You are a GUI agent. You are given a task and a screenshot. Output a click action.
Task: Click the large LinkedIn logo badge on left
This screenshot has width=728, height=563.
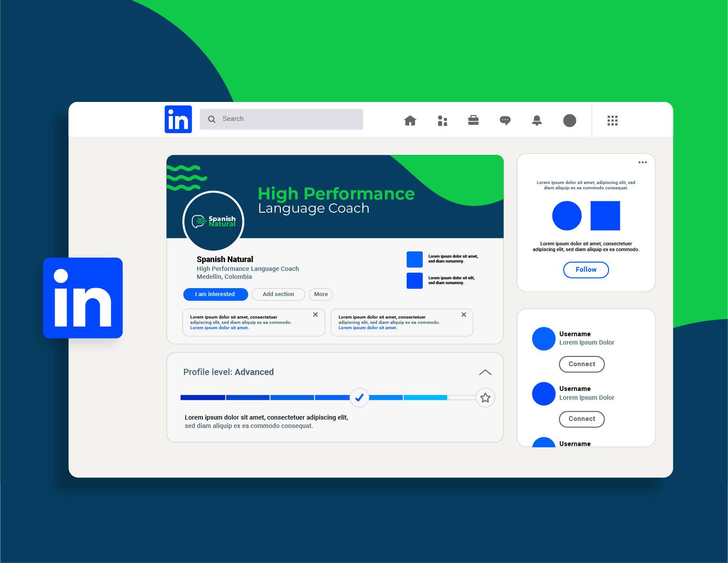click(x=83, y=298)
